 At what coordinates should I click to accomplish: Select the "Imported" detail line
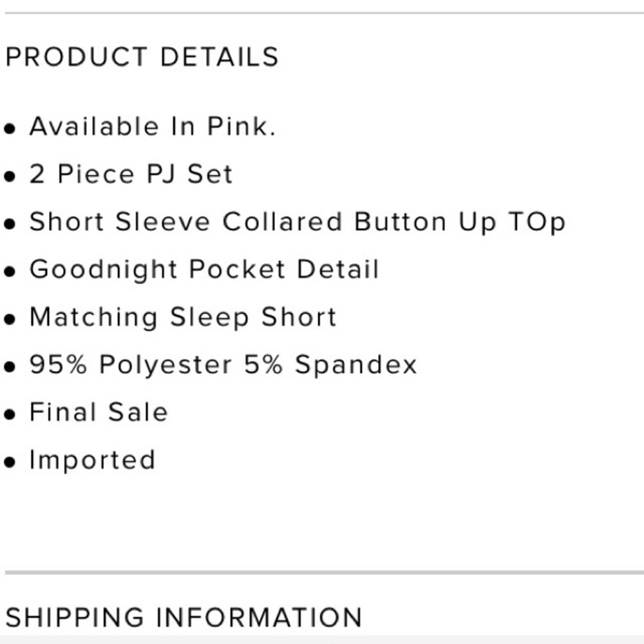coord(92,460)
